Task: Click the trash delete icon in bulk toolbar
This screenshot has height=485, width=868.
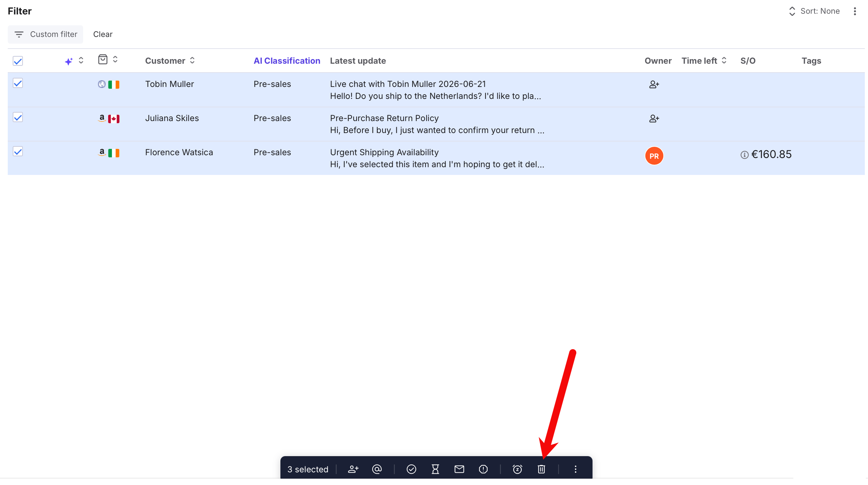Action: [541, 469]
